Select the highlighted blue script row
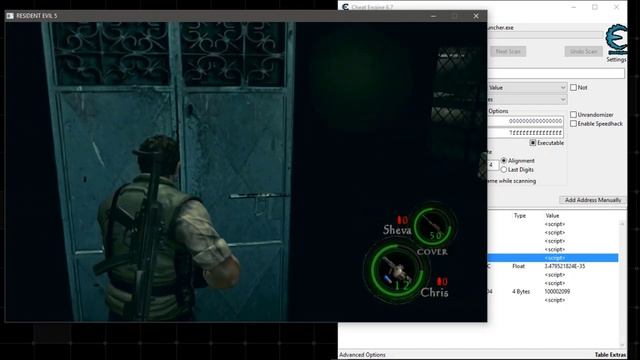Screen dimensions: 640x360 click(x=553, y=258)
